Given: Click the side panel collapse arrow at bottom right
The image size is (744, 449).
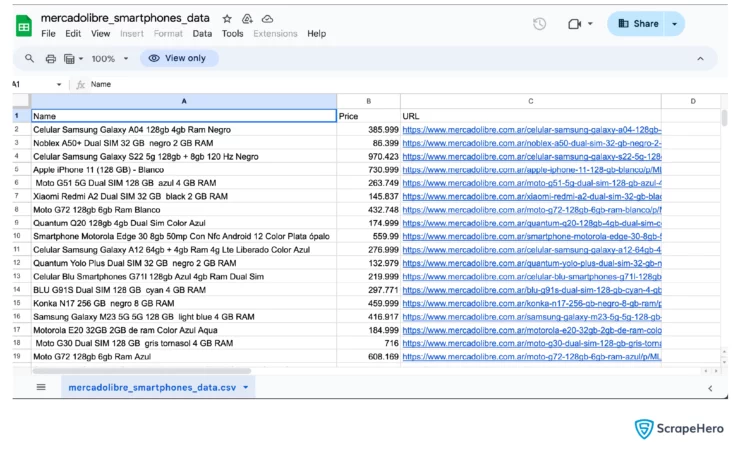Looking at the screenshot, I should coord(710,389).
